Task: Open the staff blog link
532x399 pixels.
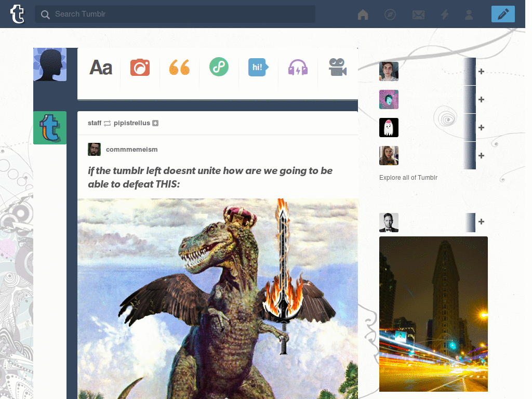Action: tap(95, 123)
